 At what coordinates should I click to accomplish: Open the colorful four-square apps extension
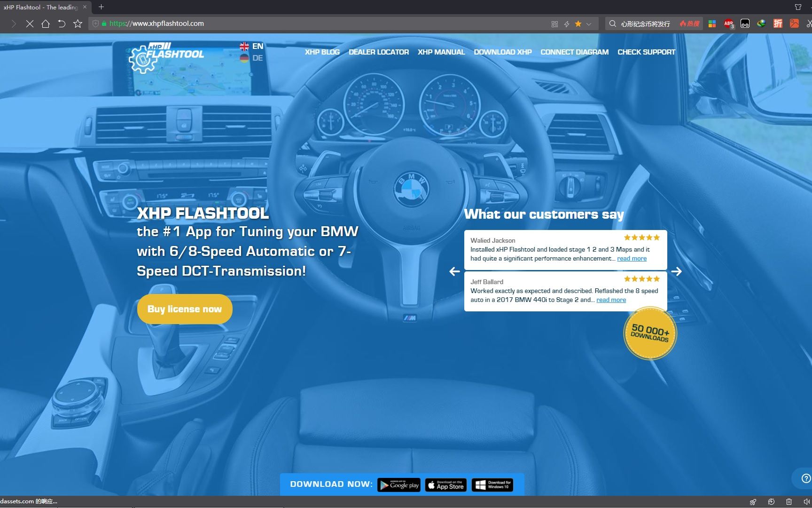coord(712,24)
